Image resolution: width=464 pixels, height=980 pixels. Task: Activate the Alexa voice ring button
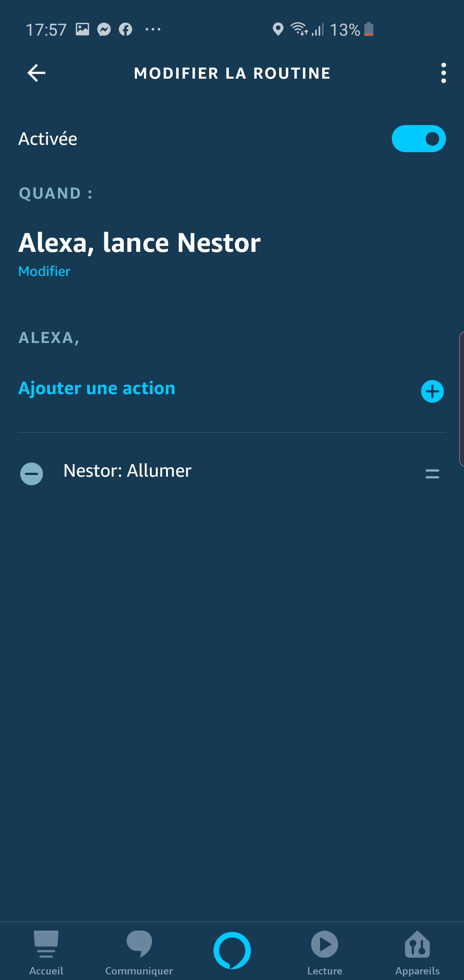tap(232, 950)
